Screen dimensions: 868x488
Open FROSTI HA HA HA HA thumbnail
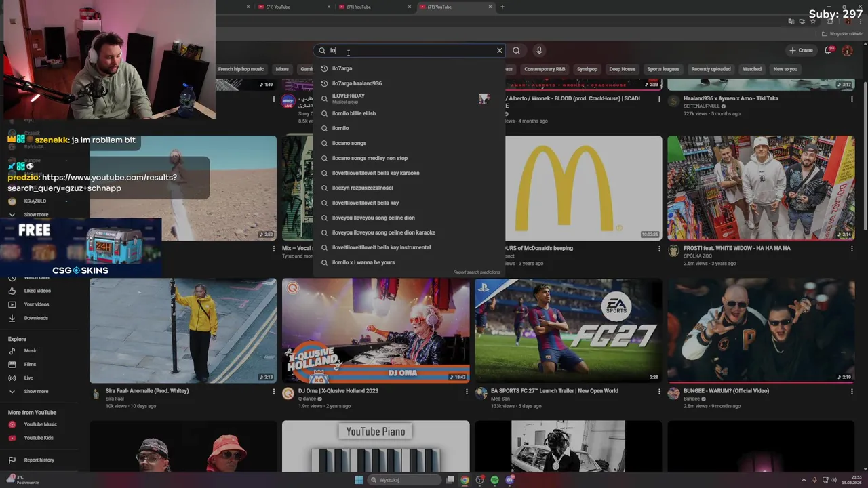[761, 188]
